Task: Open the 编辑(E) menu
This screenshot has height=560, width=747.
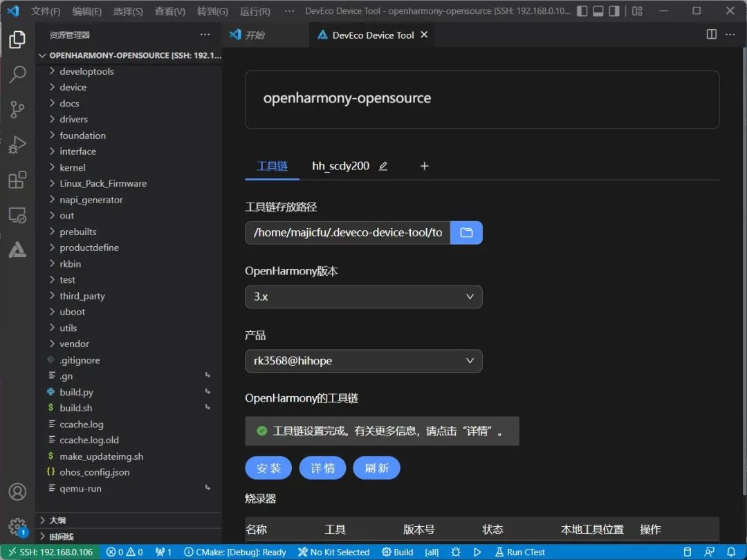Action: [x=86, y=11]
